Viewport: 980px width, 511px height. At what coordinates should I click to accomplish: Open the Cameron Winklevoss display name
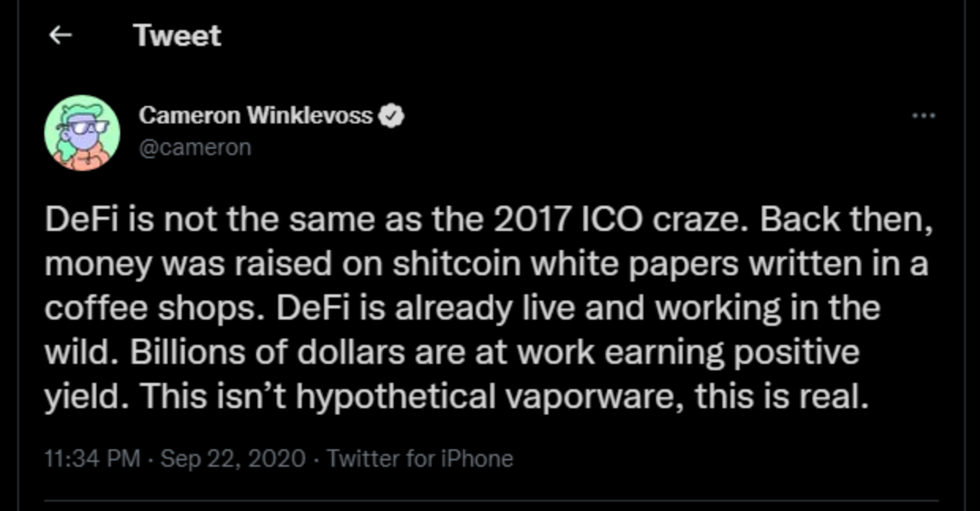tap(255, 115)
